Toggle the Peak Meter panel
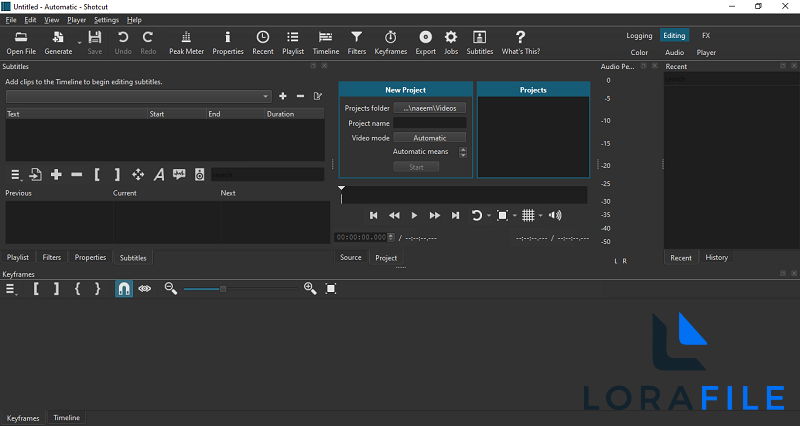800x426 pixels. tap(186, 43)
